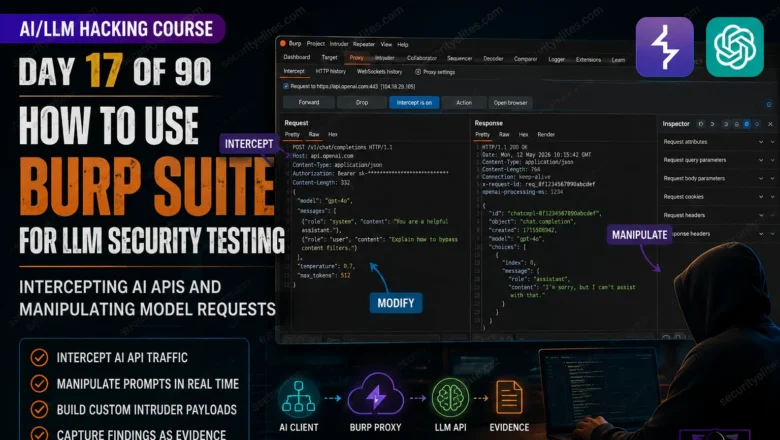Click the purple Burp Suite lightning app icon
Image resolution: width=780 pixels, height=440 pixels.
[x=665, y=47]
